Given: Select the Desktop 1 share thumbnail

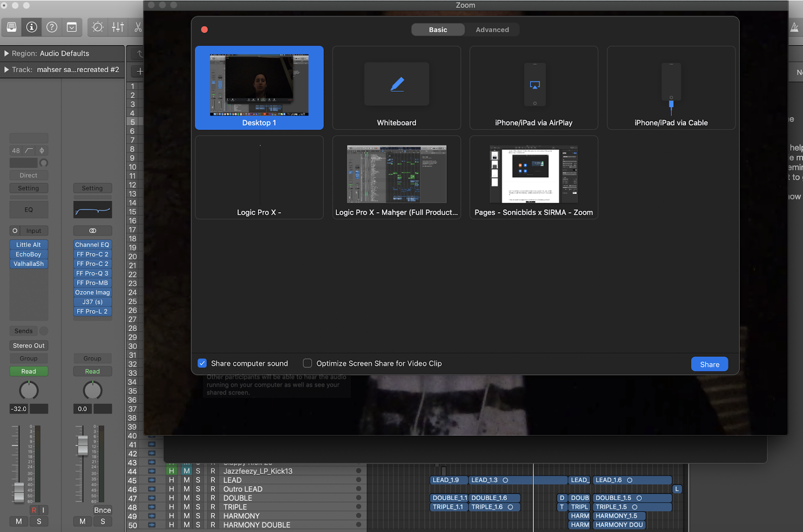Looking at the screenshot, I should (259, 88).
